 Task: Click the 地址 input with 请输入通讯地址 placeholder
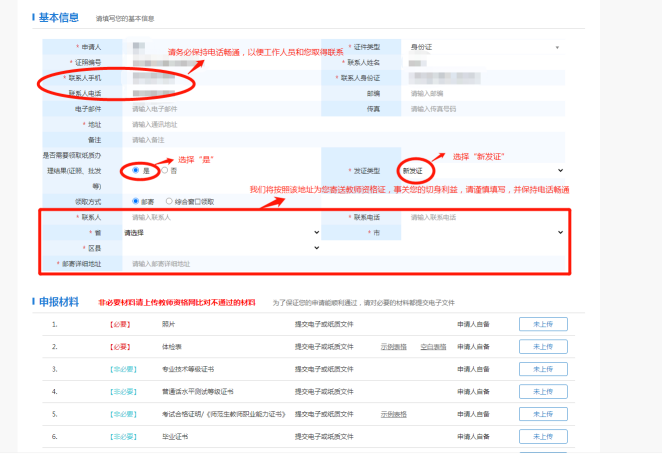(x=344, y=125)
